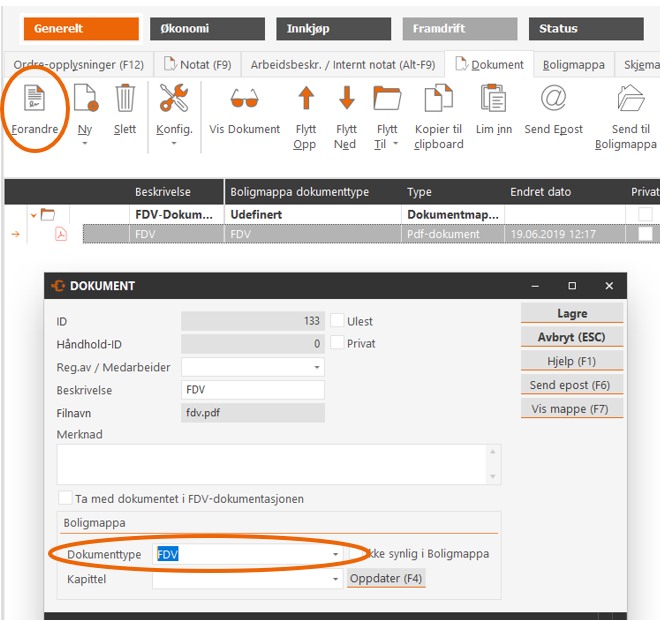Click the Forandre edit document icon

pyautogui.click(x=34, y=100)
